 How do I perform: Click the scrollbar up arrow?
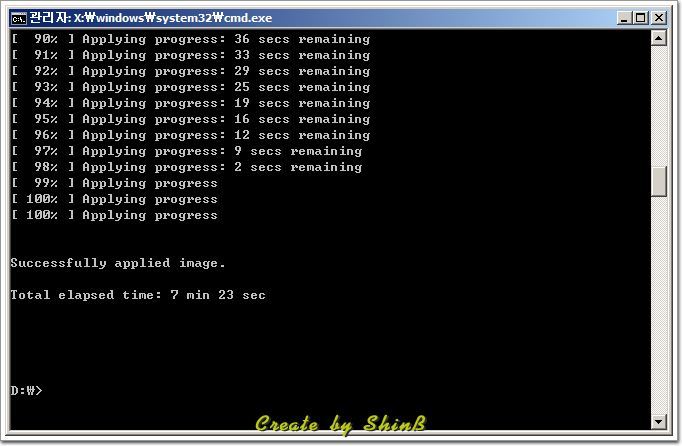click(659, 38)
